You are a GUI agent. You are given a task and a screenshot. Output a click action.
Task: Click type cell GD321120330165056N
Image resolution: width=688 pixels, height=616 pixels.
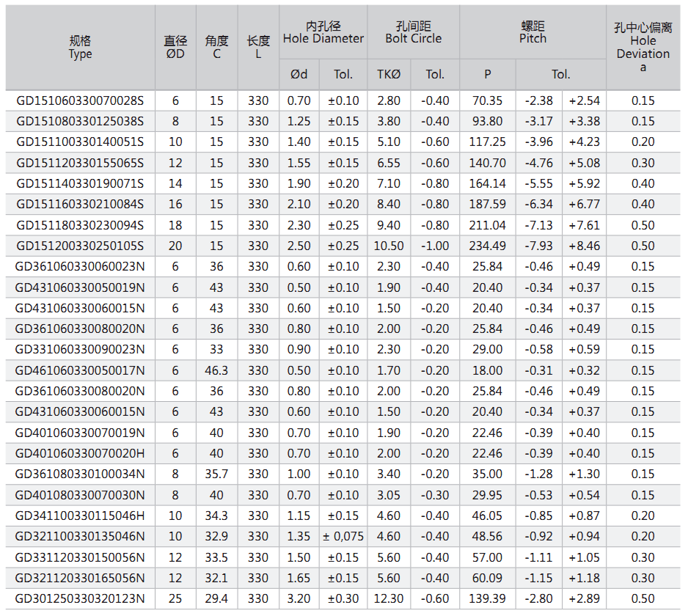click(x=80, y=579)
